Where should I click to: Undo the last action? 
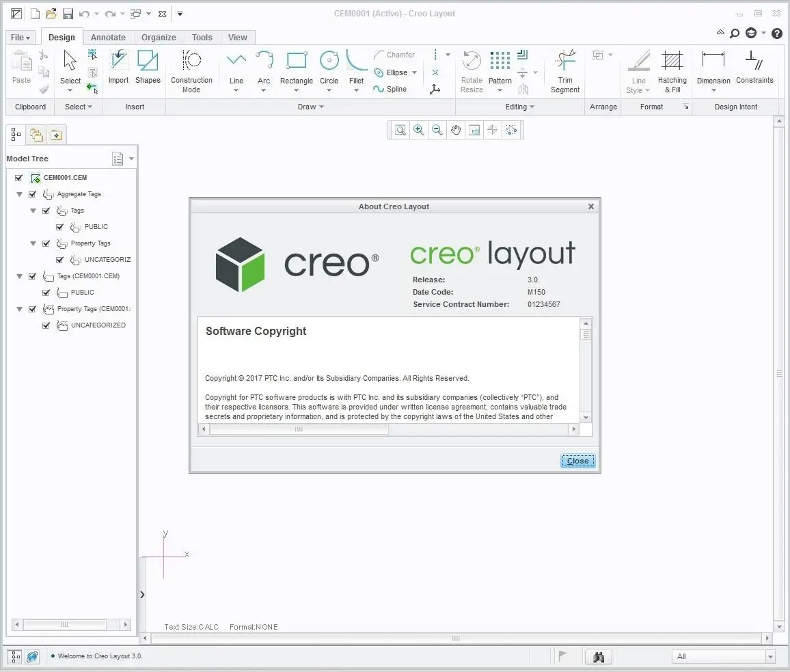tap(84, 14)
